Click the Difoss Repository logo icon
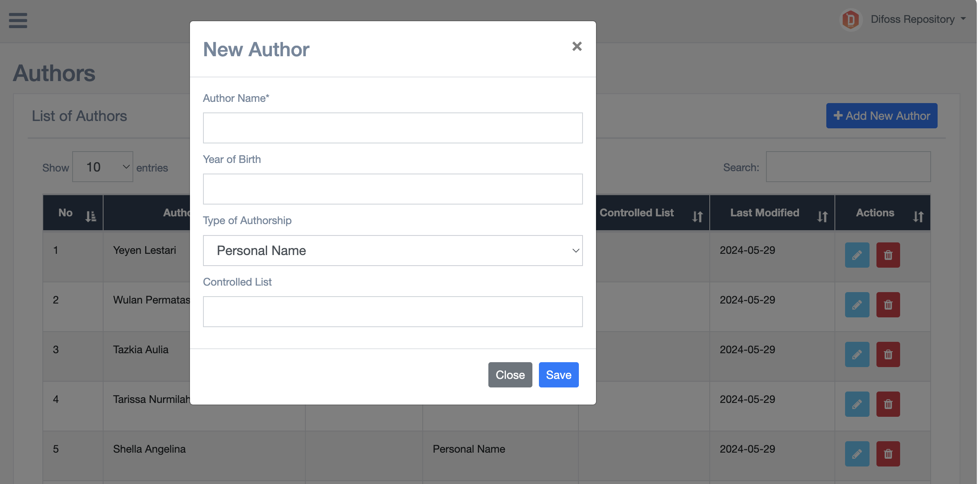980x484 pixels. [x=850, y=20]
